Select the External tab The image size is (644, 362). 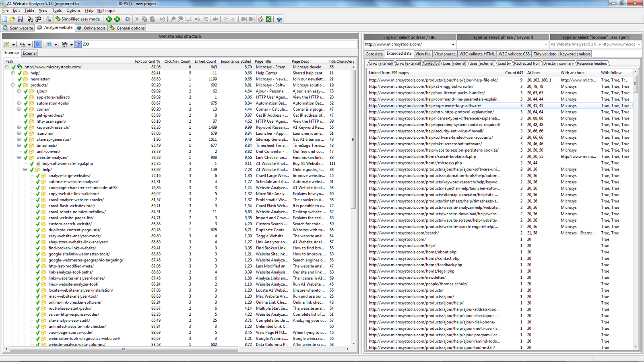29,53
